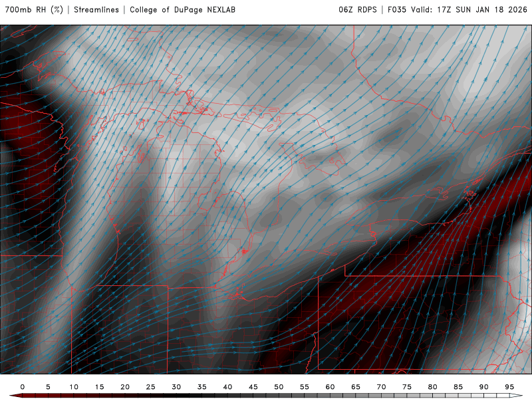Click the colorbar label "55"
This screenshot has height=399, width=532.
click(x=305, y=387)
